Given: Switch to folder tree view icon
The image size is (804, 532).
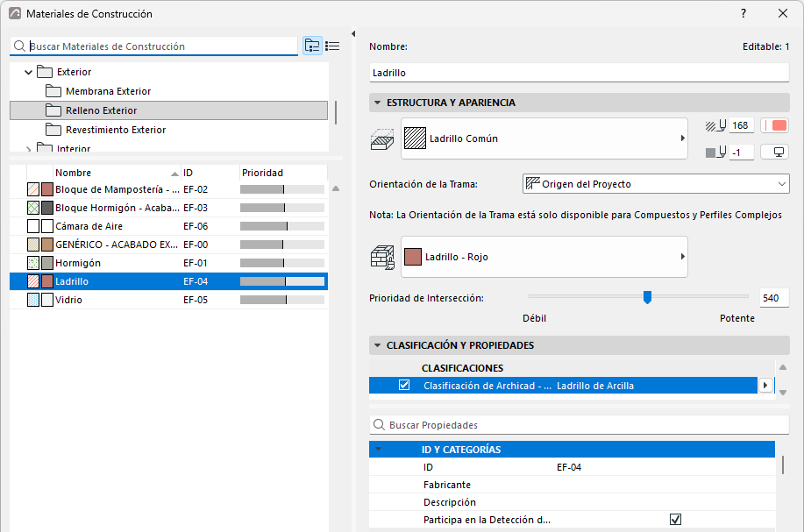Looking at the screenshot, I should click(312, 46).
